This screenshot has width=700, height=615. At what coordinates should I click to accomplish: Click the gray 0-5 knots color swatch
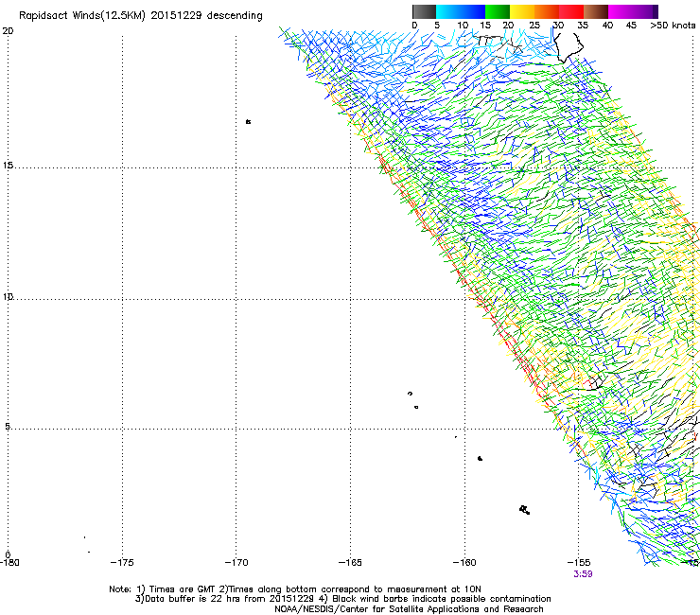[x=424, y=11]
